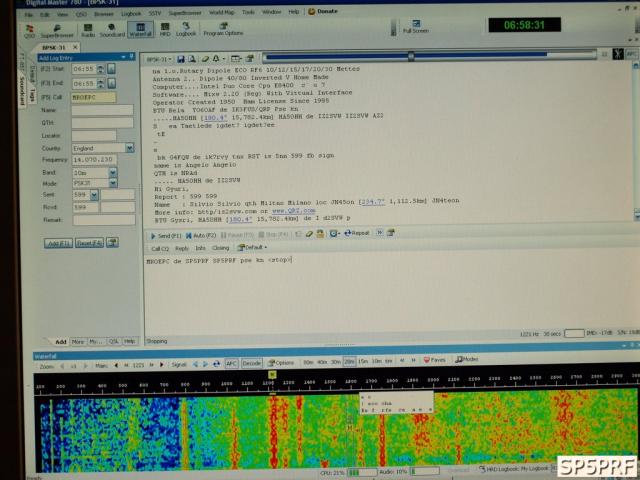
Task: Click the QTH input field
Action: (x=102, y=122)
